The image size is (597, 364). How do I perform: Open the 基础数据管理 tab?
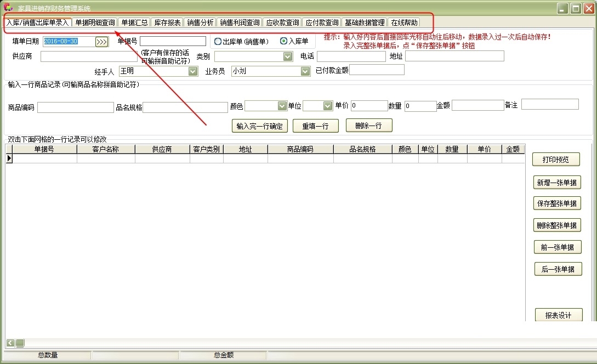[x=365, y=22]
